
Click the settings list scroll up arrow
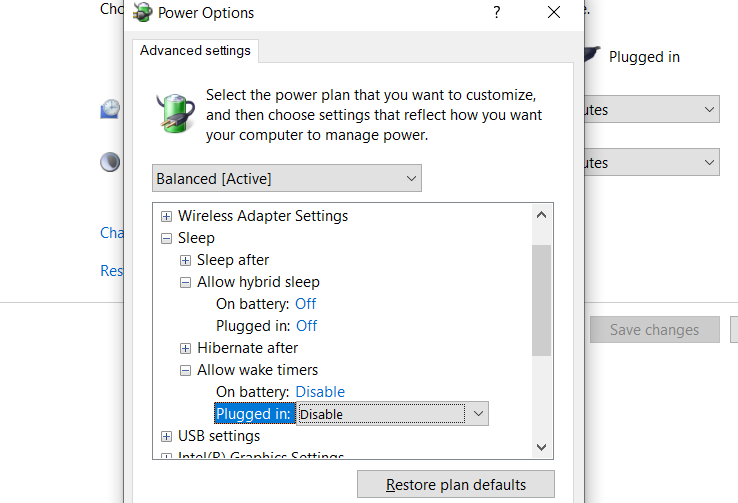(541, 216)
